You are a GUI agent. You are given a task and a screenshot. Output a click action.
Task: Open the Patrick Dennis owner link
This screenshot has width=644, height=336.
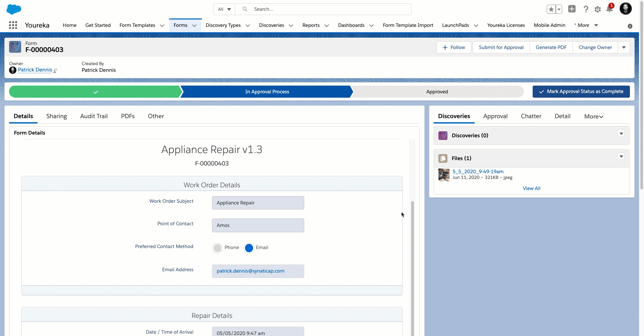coord(35,70)
